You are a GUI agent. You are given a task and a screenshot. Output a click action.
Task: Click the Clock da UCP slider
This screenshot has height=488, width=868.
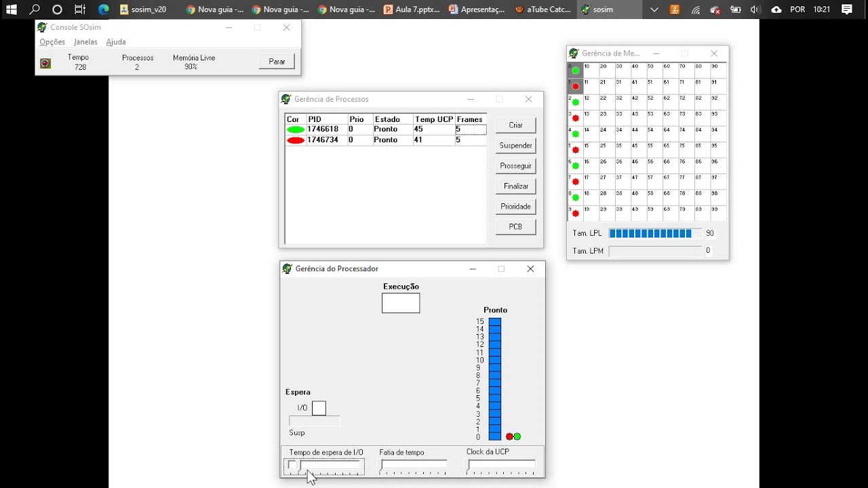click(502, 466)
